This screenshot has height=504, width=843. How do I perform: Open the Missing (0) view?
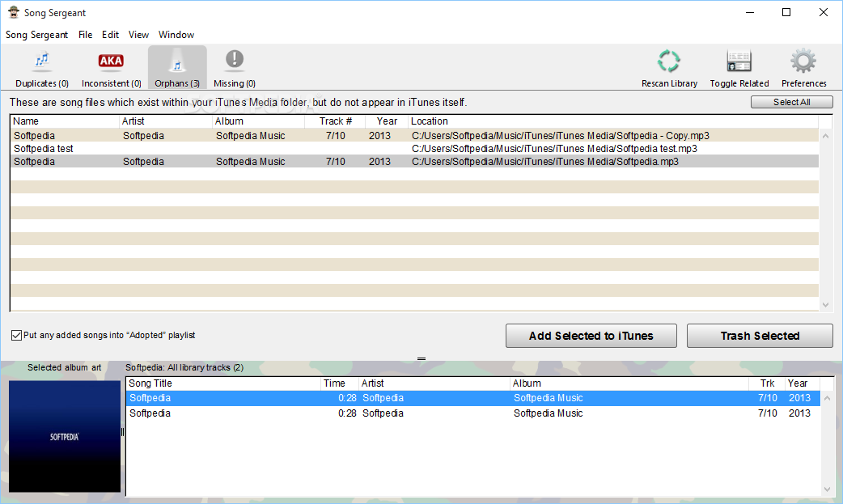coord(235,68)
